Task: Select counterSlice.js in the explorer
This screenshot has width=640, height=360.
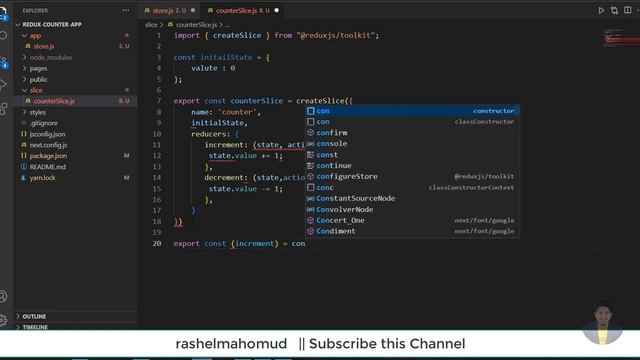Action: (76, 101)
